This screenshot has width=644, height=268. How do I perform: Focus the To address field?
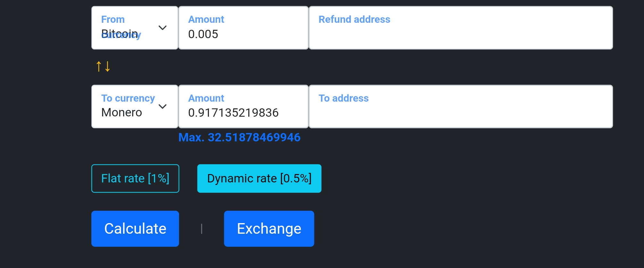(x=461, y=106)
